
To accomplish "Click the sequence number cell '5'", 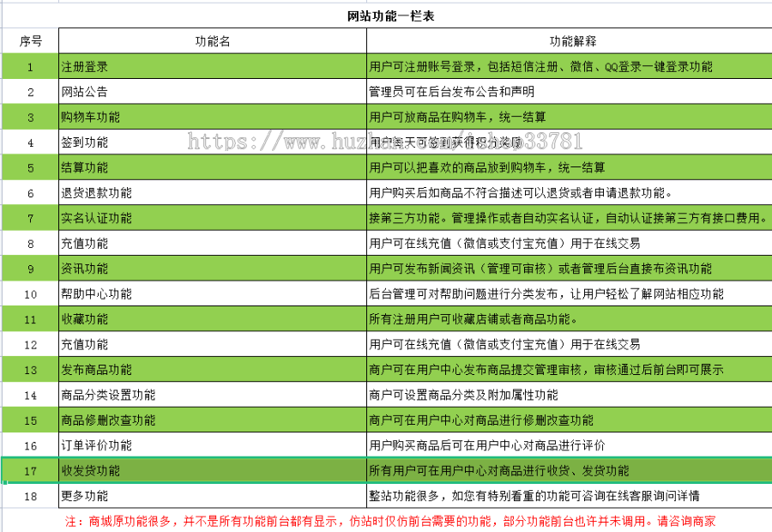I will [31, 167].
